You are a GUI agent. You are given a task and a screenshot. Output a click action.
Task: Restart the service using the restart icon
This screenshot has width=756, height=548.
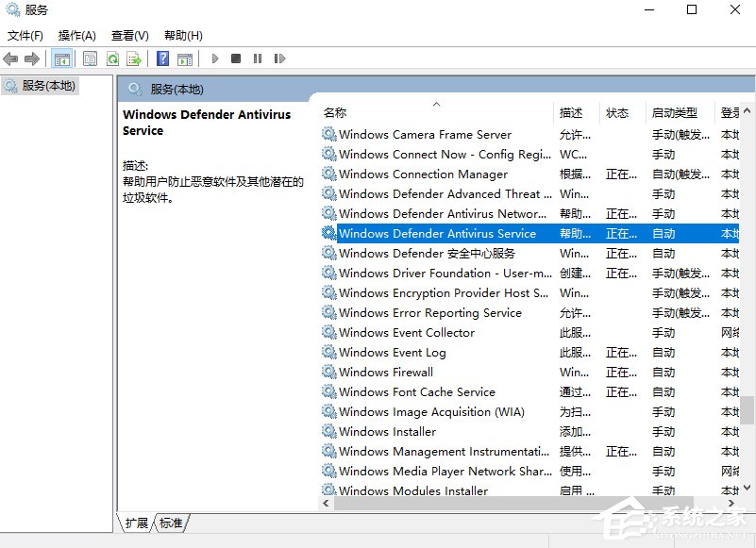[279, 58]
